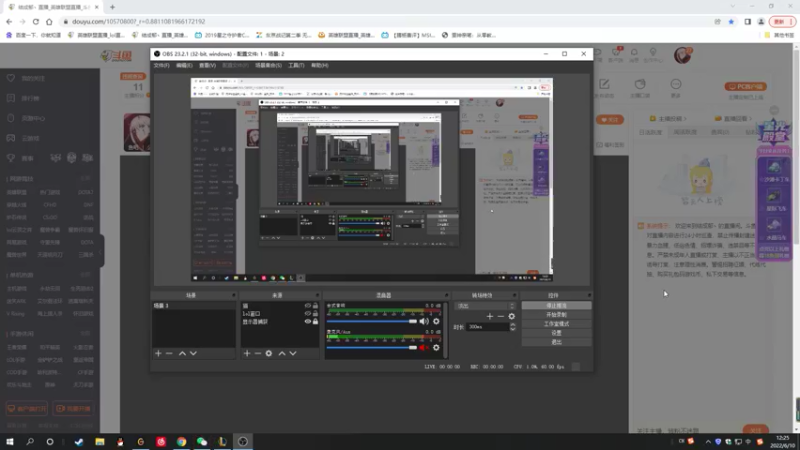Move scene down in scenes list
800x450 pixels.
point(193,353)
